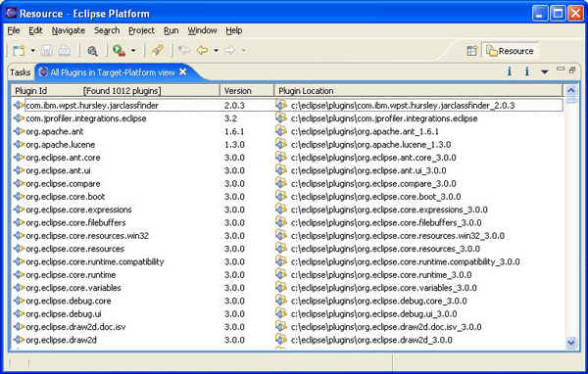Click folder icon for org.eclipse.ant.ui_3.0.0 location
The width and height of the screenshot is (588, 374).
(x=281, y=169)
